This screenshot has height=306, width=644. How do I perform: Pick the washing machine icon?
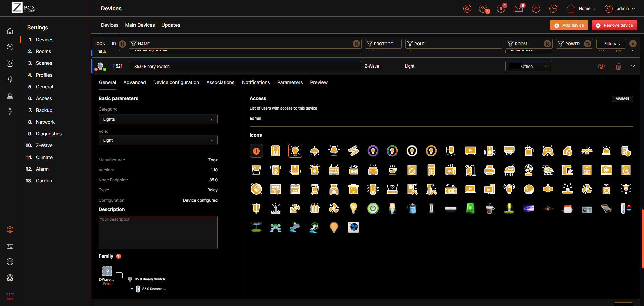[412, 170]
